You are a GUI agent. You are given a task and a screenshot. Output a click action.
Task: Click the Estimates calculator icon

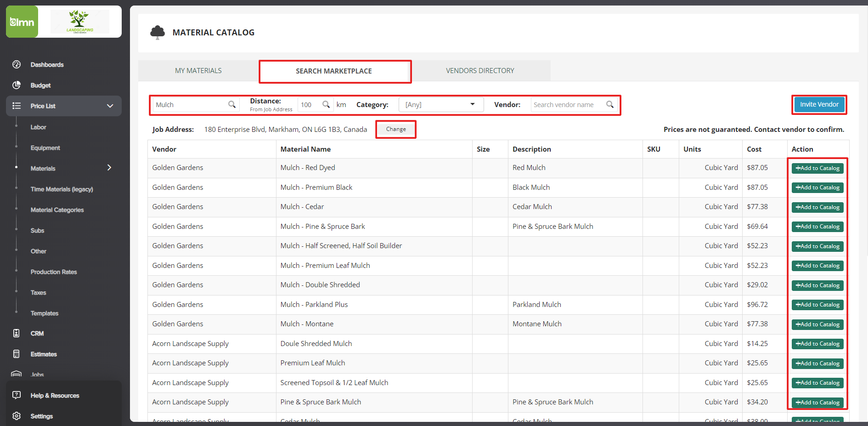coord(17,354)
